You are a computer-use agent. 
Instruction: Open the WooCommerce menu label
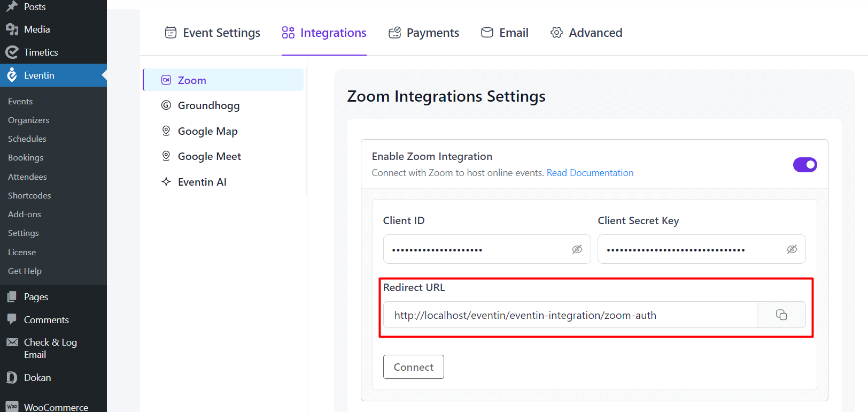(x=56, y=407)
